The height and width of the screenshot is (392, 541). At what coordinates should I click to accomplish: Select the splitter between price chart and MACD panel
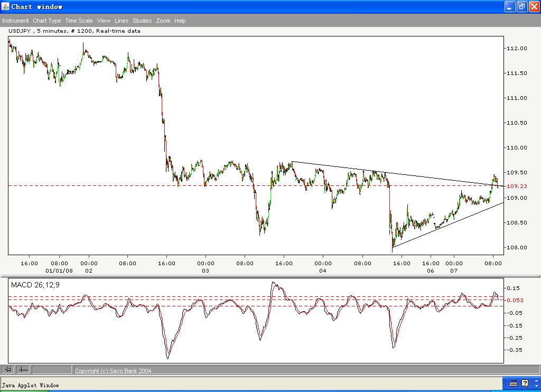click(x=270, y=276)
